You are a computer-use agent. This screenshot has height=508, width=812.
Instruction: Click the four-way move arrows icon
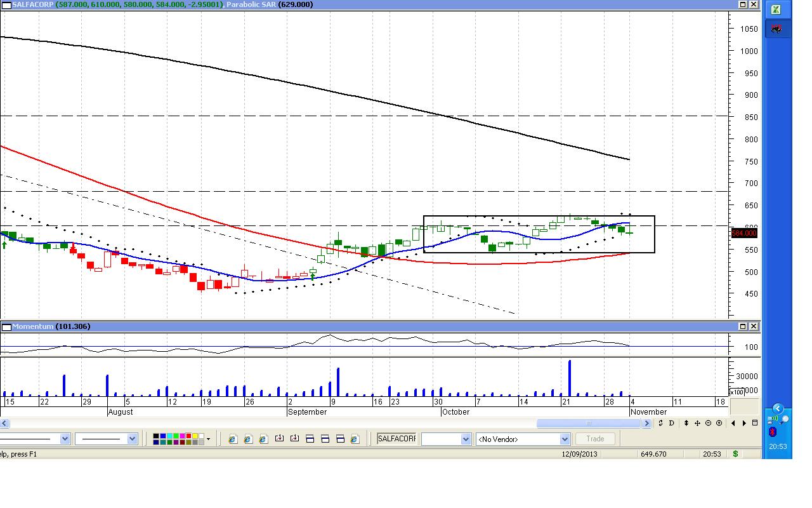(698, 423)
